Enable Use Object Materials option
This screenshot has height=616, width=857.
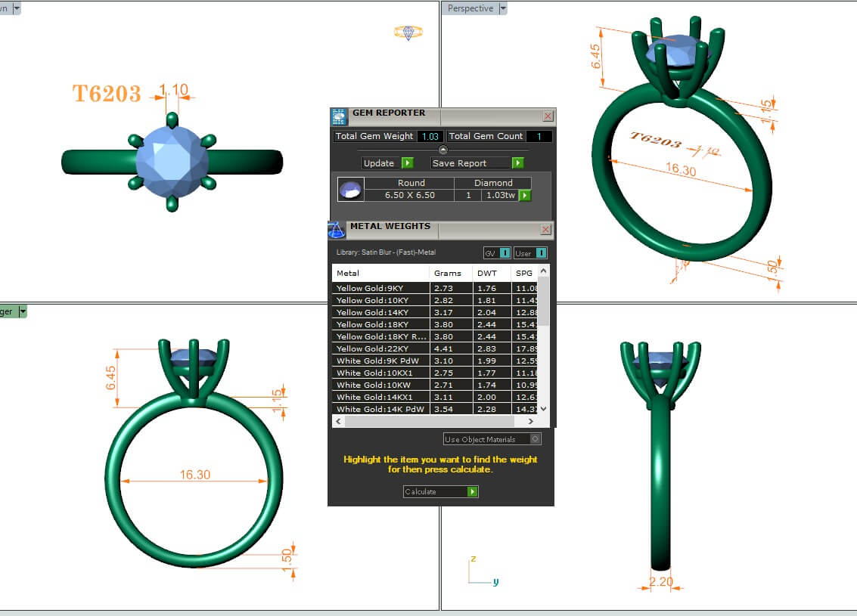click(536, 439)
